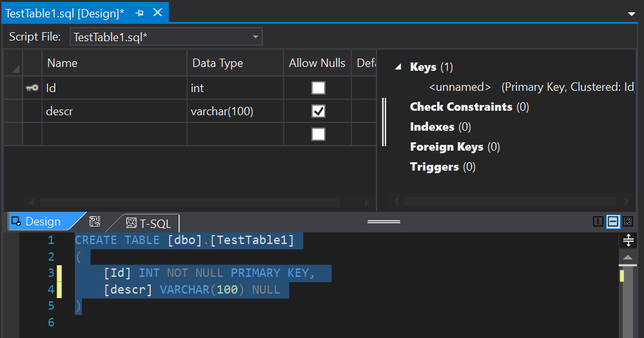
Task: Pin the TestTable1.sql document tab
Action: (140, 13)
